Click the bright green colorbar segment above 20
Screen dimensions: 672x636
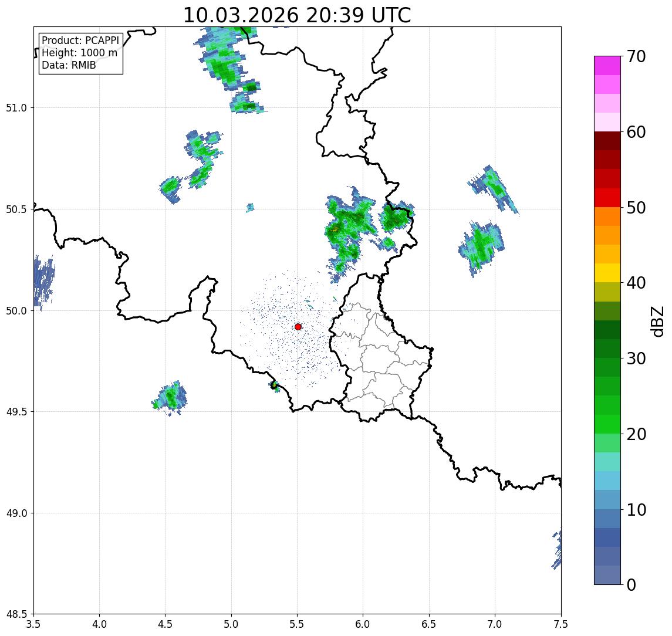[607, 424]
